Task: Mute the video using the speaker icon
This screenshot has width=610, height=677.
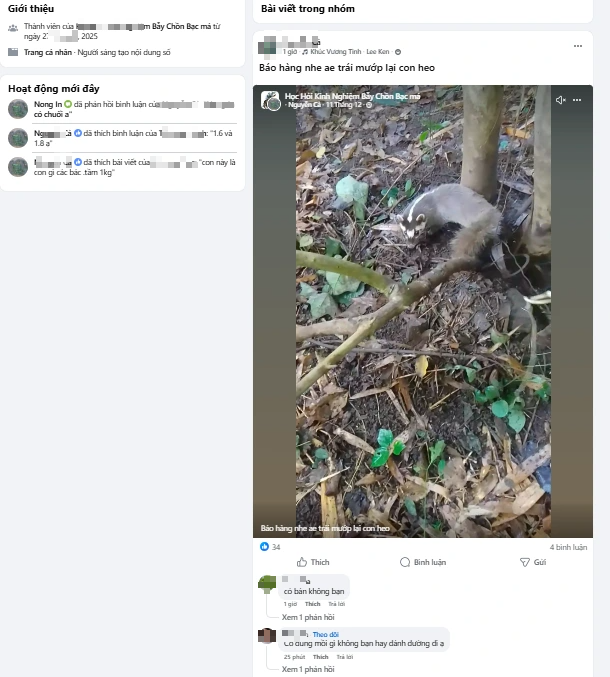Action: point(560,100)
